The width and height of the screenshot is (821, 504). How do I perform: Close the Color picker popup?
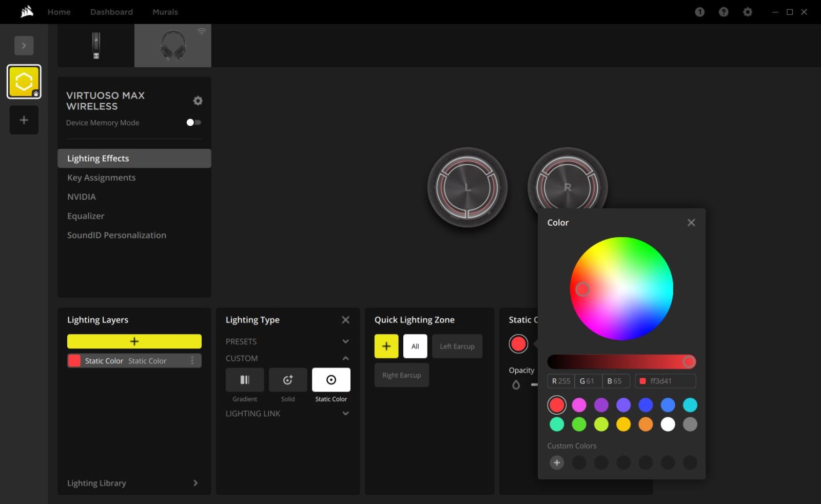click(x=691, y=222)
